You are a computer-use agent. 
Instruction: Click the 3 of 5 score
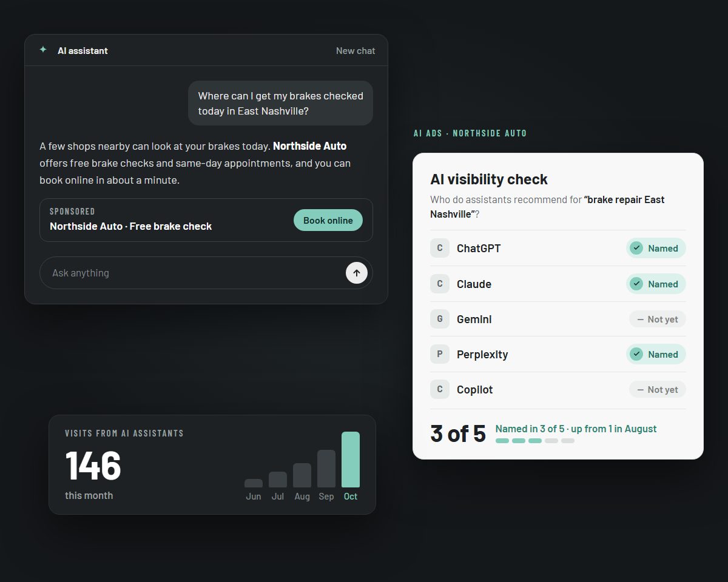point(458,433)
